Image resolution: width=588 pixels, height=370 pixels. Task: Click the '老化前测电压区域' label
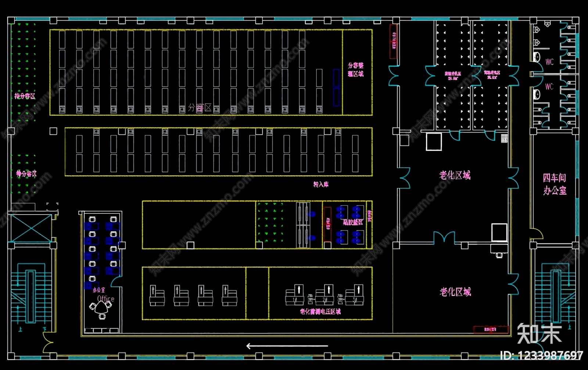pos(320,312)
